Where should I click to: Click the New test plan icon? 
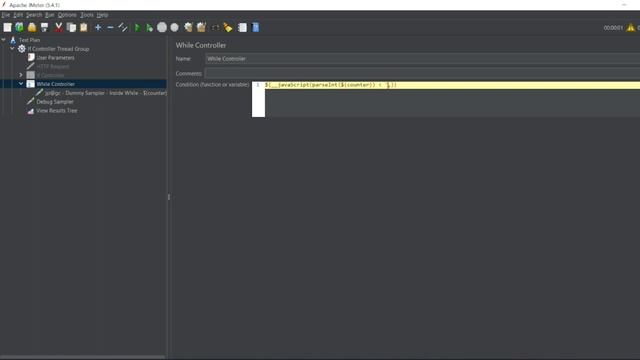(x=7, y=27)
